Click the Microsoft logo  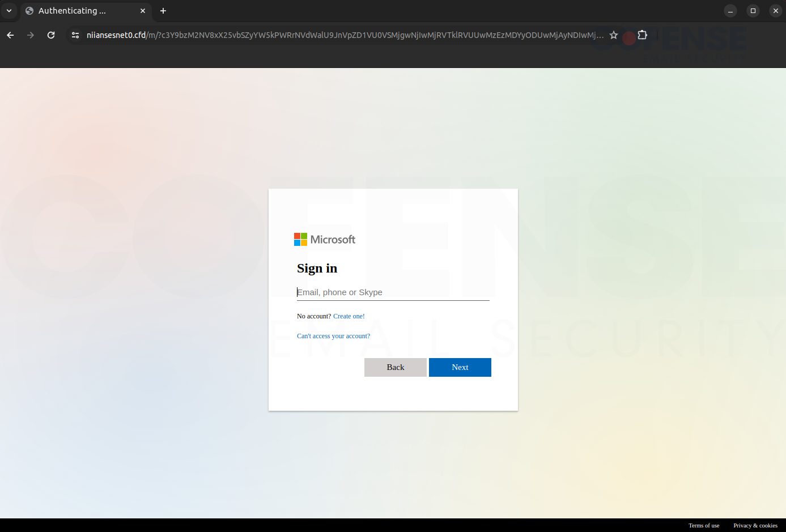coord(325,240)
